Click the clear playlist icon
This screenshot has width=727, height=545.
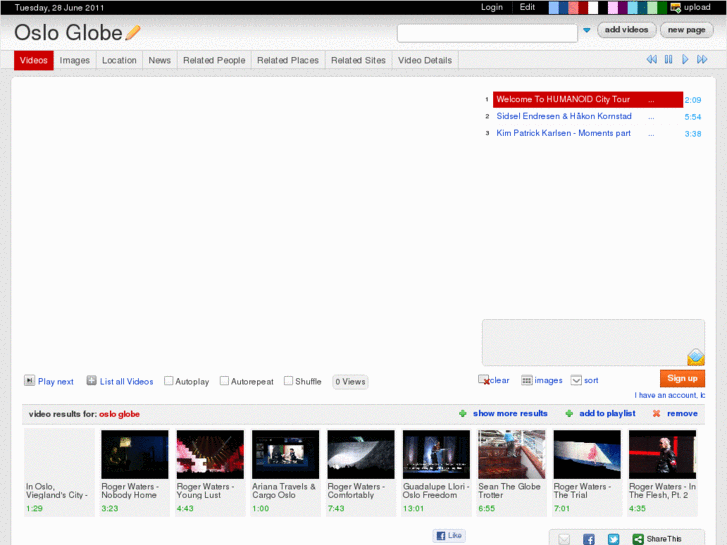(484, 380)
